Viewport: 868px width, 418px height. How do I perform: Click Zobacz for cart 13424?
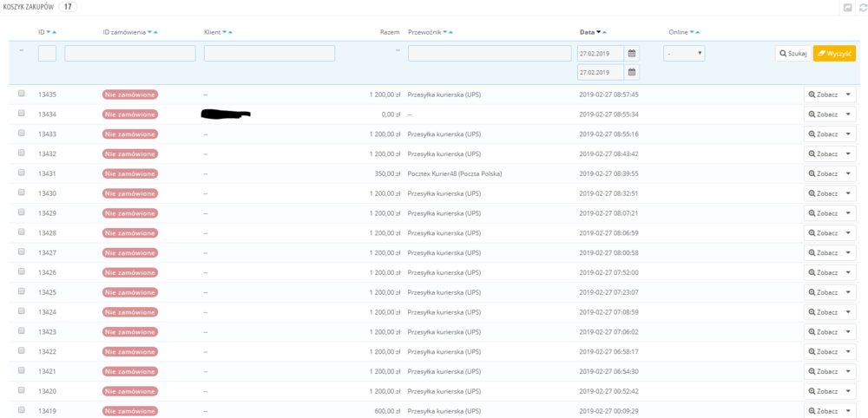[x=823, y=312]
